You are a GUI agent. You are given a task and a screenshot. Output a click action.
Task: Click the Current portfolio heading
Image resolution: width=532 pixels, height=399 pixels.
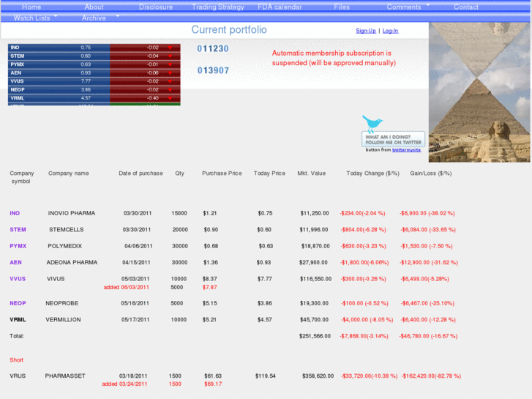click(229, 30)
